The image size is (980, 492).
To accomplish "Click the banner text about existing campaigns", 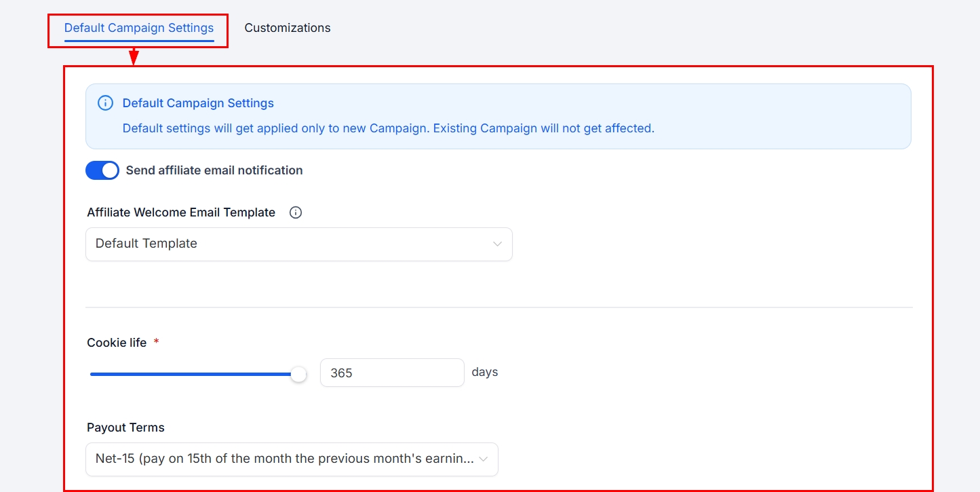I will tap(388, 128).
